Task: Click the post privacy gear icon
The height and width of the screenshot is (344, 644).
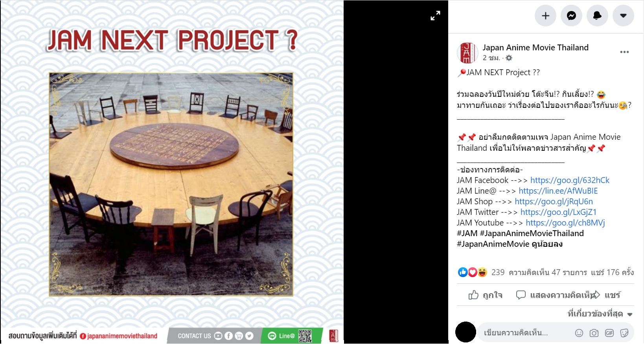Action: click(509, 58)
